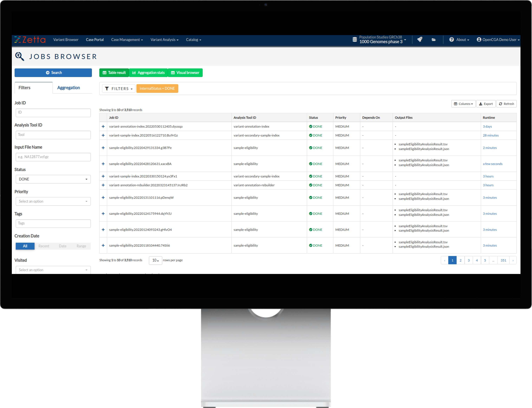532x408 pixels.
Task: Open the Variant Analysis menu
Action: coord(164,40)
